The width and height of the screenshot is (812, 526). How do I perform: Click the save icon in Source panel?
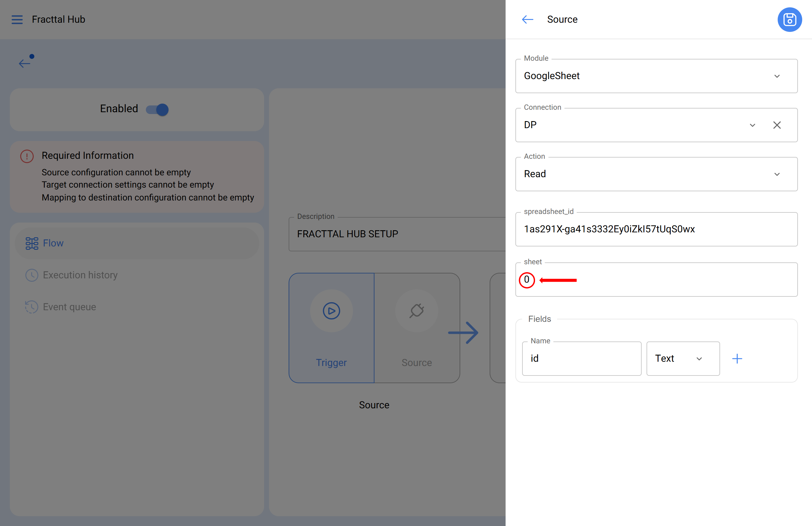click(x=789, y=20)
